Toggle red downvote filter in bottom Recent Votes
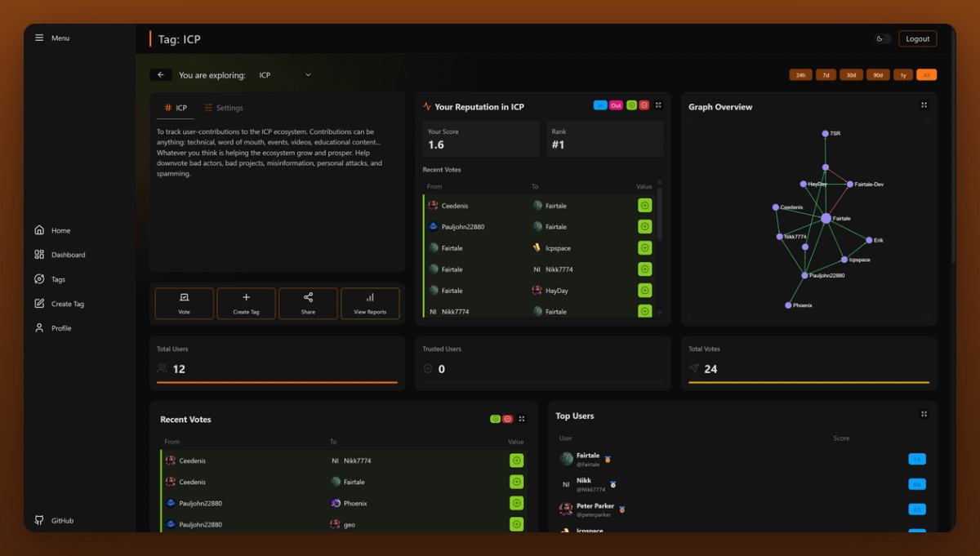The width and height of the screenshot is (980, 556). (x=507, y=419)
